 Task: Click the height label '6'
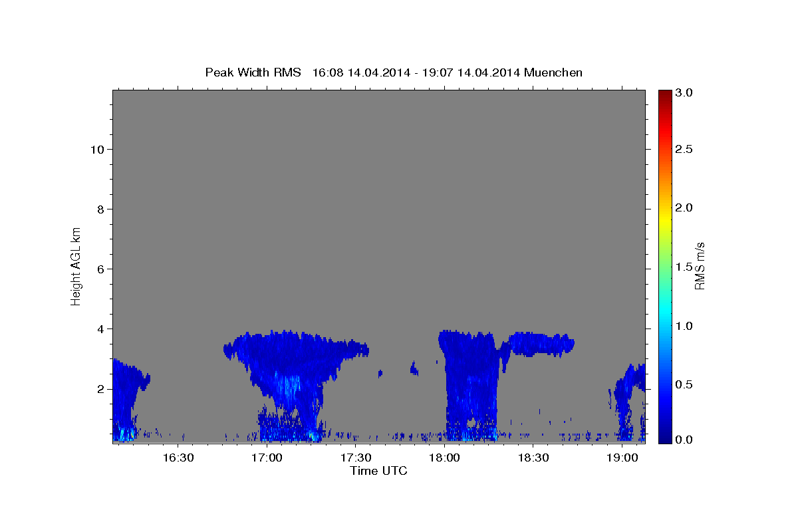coord(100,269)
